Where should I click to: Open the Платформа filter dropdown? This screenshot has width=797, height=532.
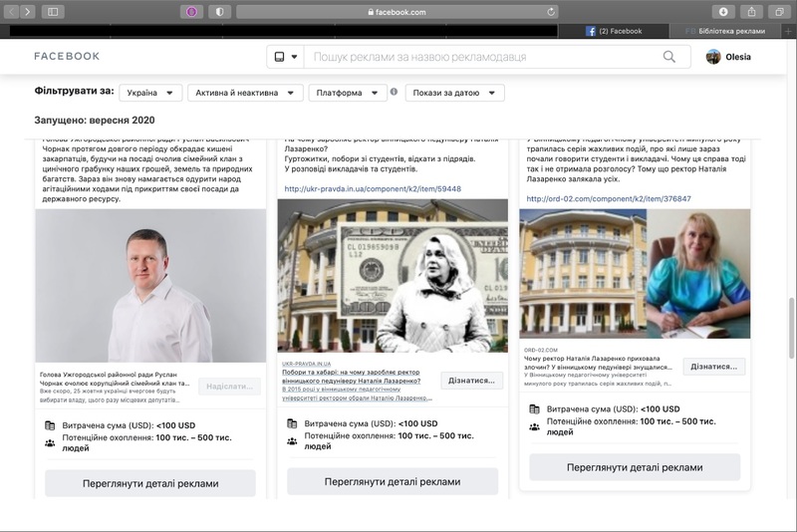[x=348, y=93]
